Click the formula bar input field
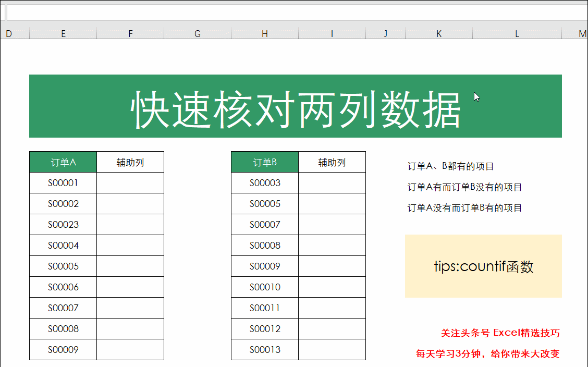The height and width of the screenshot is (367, 588). point(297,13)
